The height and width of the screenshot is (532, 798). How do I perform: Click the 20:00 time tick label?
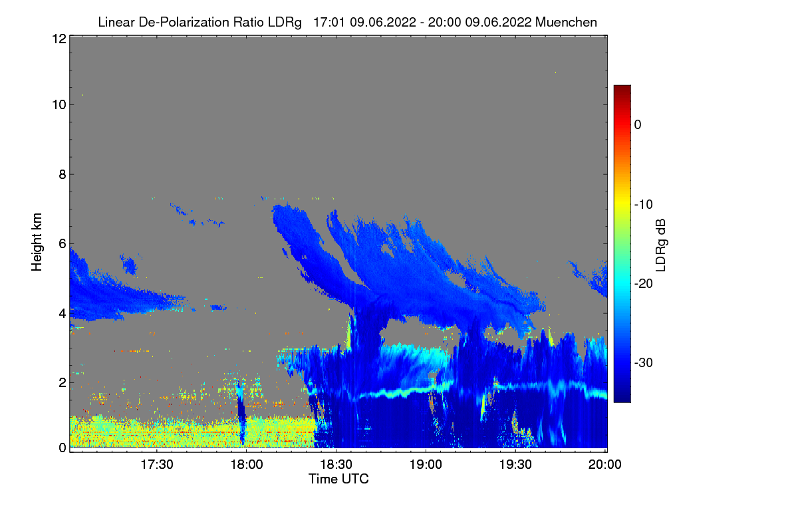[x=606, y=464]
